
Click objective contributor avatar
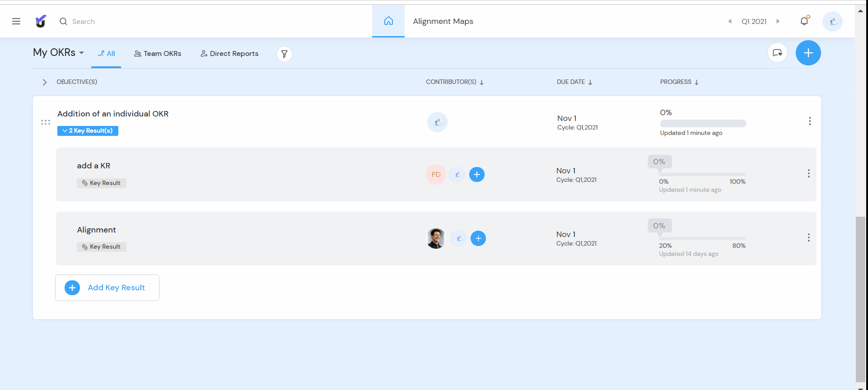[x=437, y=122]
